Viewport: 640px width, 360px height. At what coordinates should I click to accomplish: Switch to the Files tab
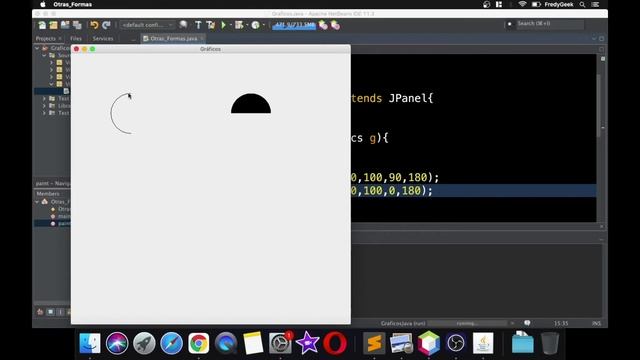(76, 38)
